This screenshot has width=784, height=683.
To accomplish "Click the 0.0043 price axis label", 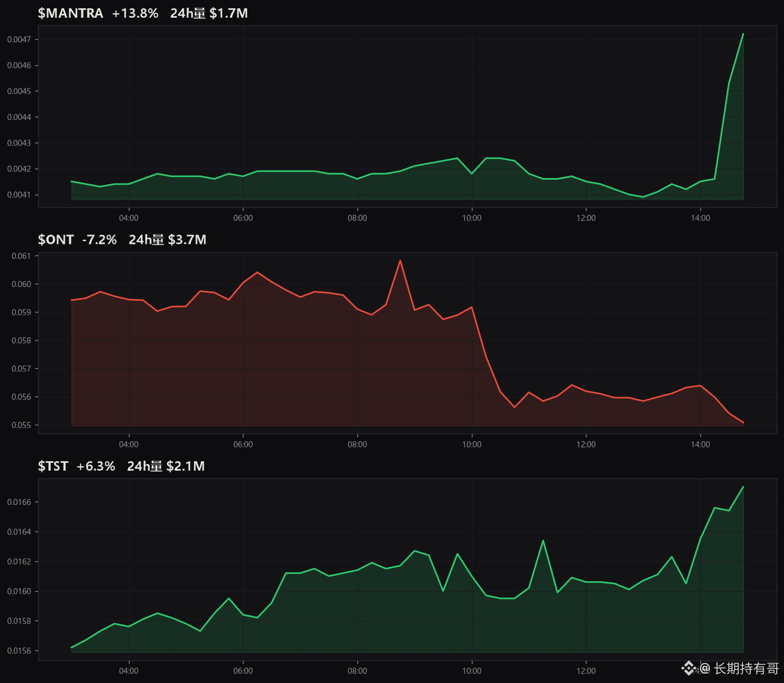I will click(19, 143).
